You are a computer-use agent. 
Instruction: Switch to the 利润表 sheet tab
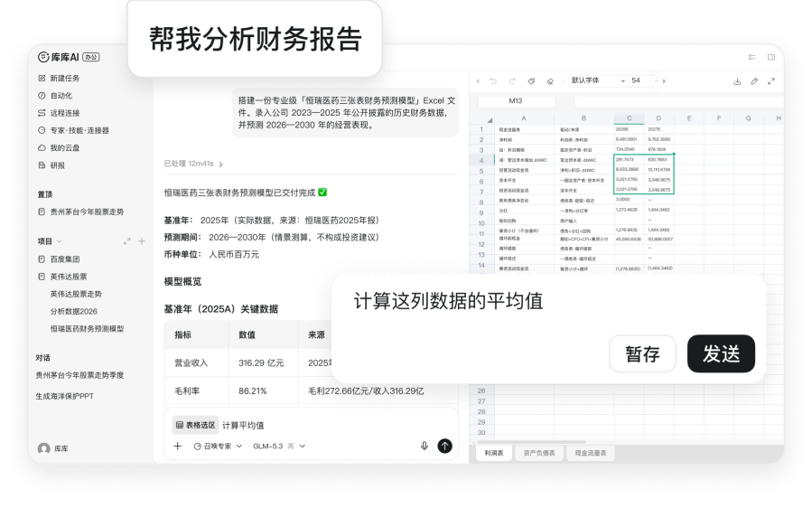(x=494, y=453)
